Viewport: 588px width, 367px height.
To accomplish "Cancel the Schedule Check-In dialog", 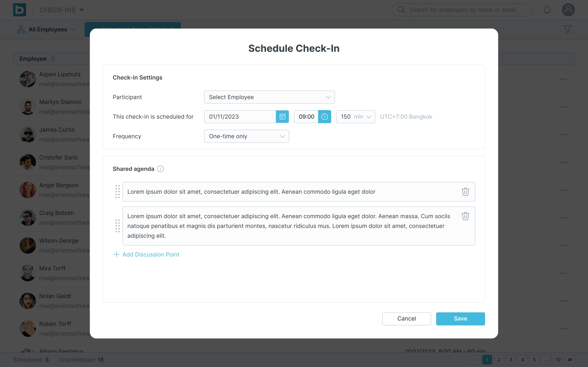I will pos(407,319).
